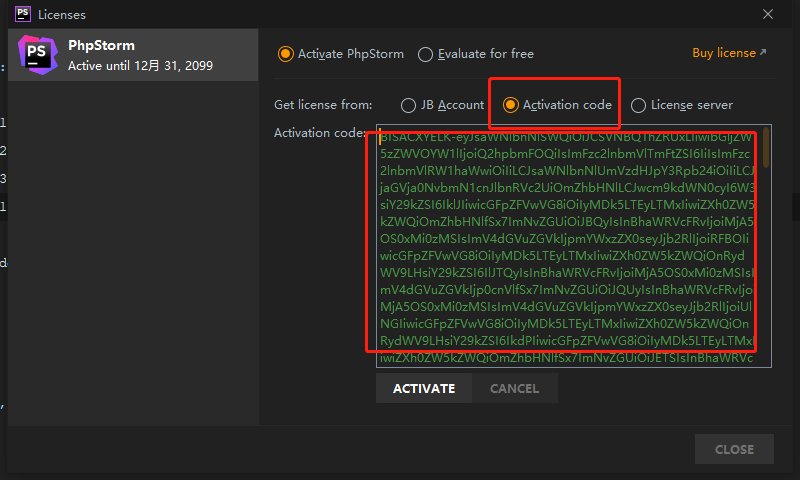The image size is (800, 480).
Task: Click the 'Activation code:' field label
Action: click(320, 133)
